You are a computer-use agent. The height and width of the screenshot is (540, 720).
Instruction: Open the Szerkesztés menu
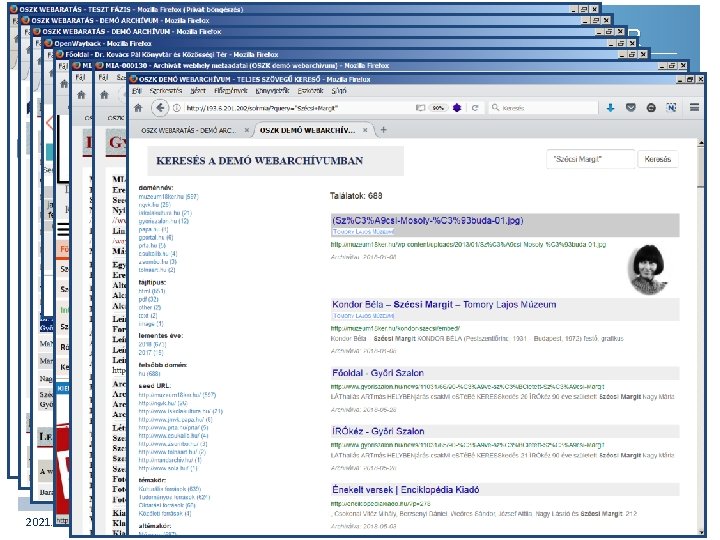coord(166,91)
